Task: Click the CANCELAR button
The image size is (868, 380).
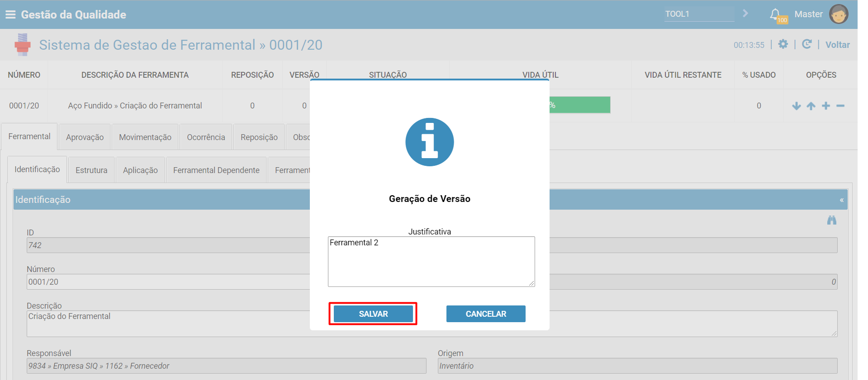Action: coord(486,314)
